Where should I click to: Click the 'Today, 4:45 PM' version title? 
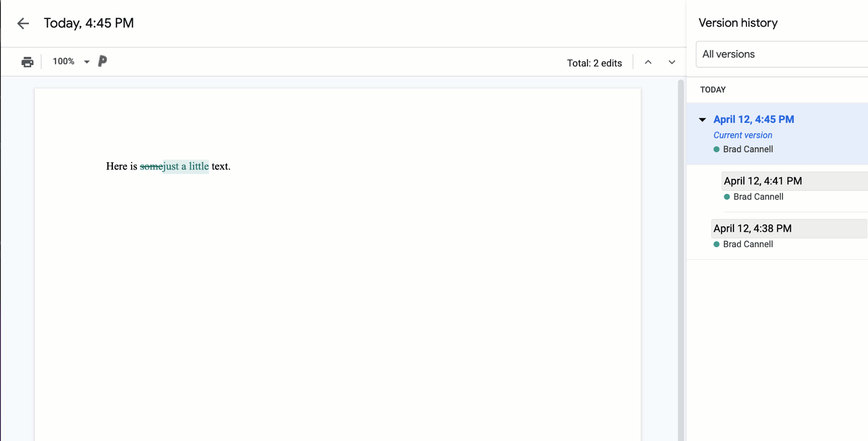point(89,23)
